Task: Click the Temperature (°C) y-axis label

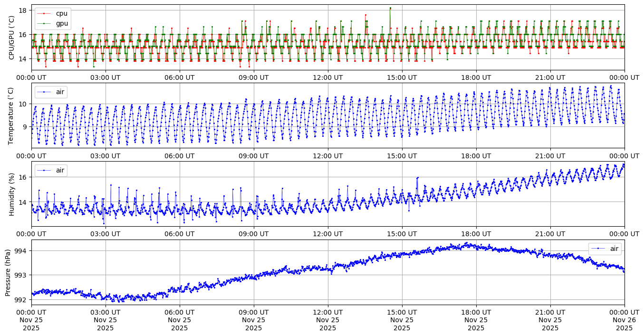Action: [x=12, y=115]
